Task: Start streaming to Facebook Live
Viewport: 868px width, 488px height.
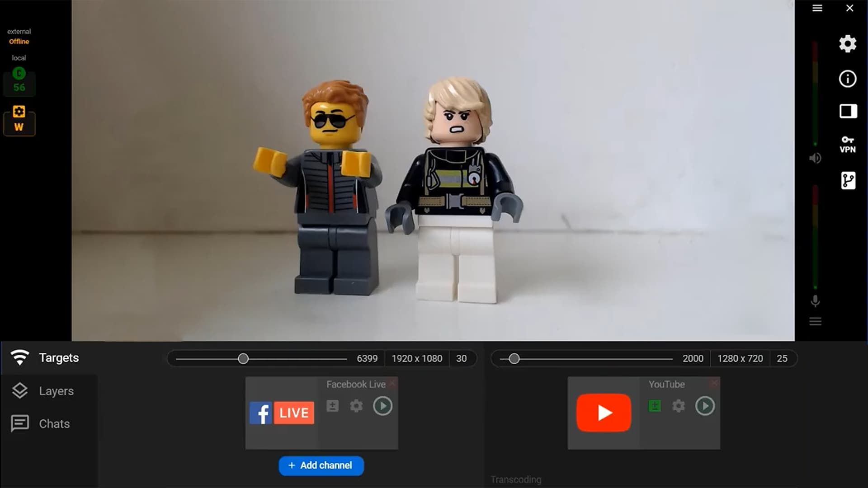Action: pyautogui.click(x=382, y=406)
